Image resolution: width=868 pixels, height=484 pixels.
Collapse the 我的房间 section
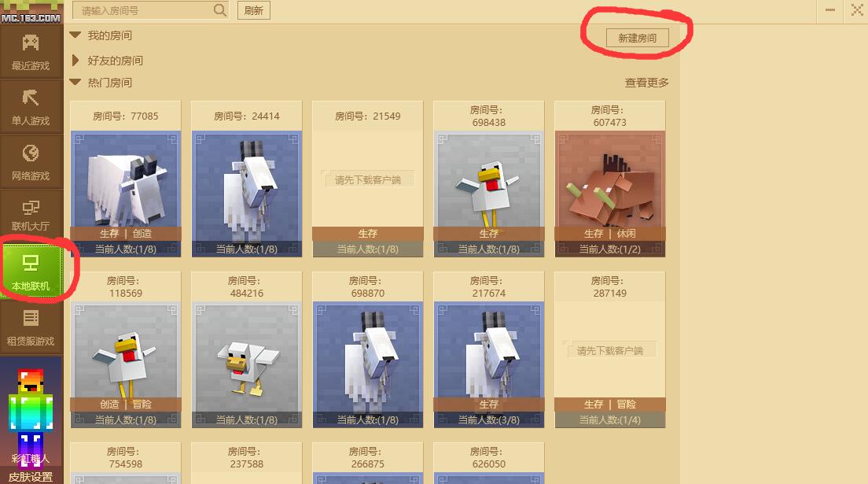(75, 35)
